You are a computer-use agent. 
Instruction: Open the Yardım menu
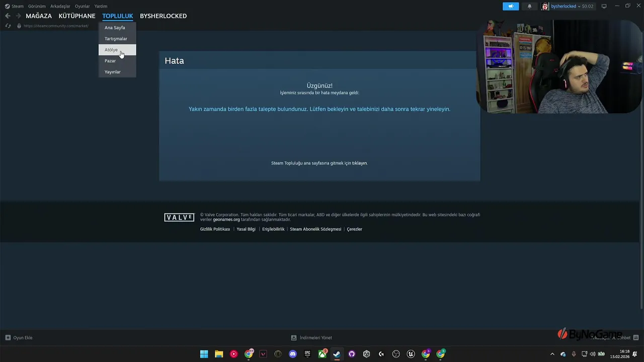click(101, 6)
